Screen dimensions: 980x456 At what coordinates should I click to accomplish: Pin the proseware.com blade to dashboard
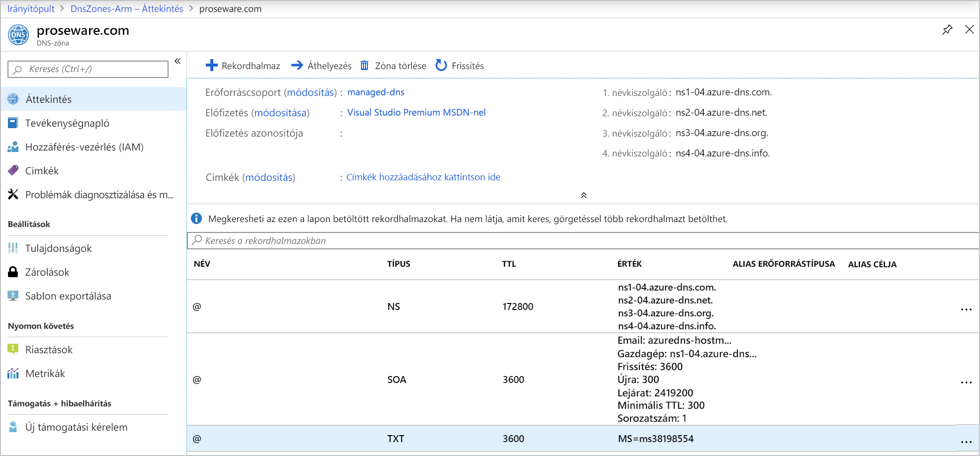point(947,30)
